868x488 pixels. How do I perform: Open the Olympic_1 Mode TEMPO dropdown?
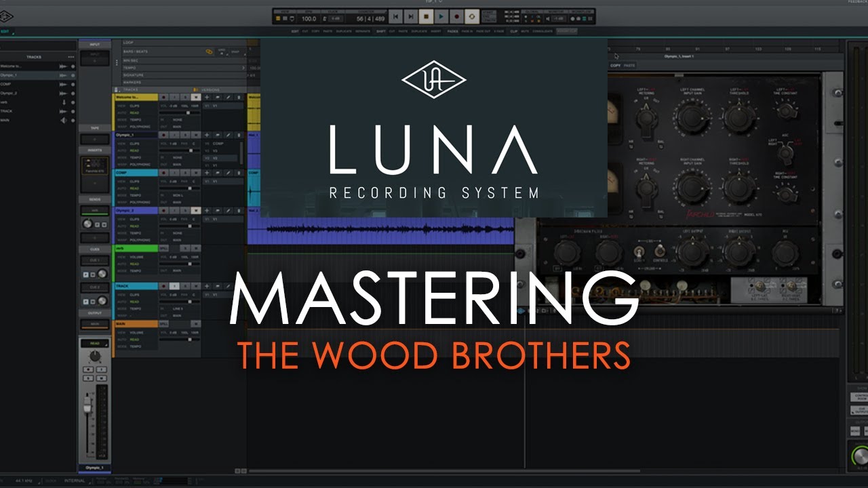point(135,157)
